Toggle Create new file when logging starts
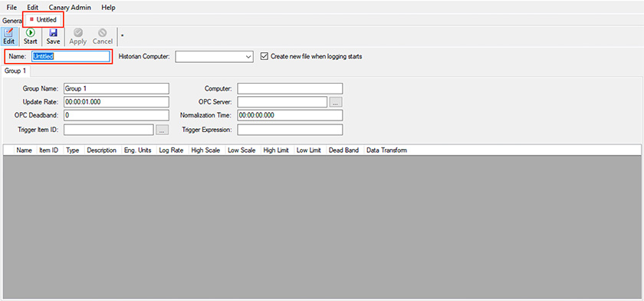 pos(264,56)
